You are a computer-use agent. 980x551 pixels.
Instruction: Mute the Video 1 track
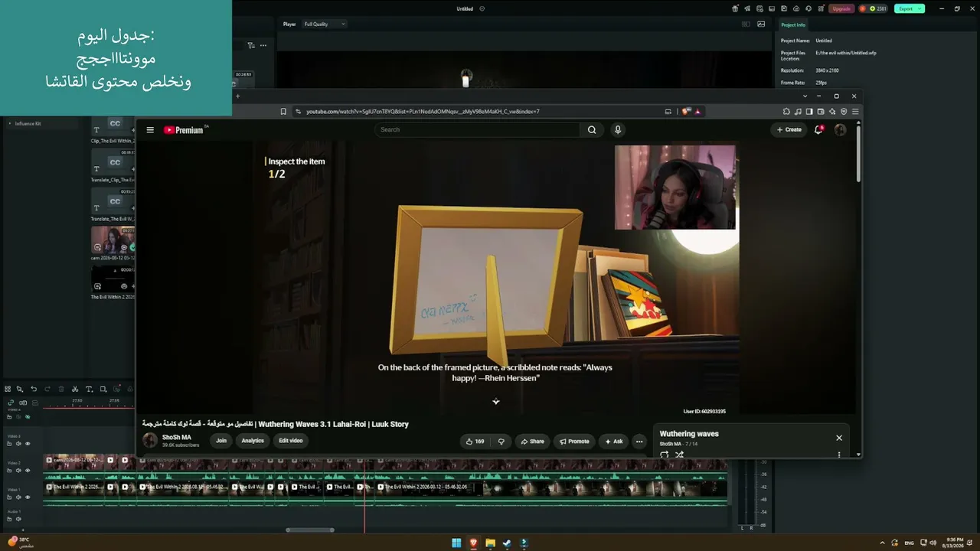(18, 497)
